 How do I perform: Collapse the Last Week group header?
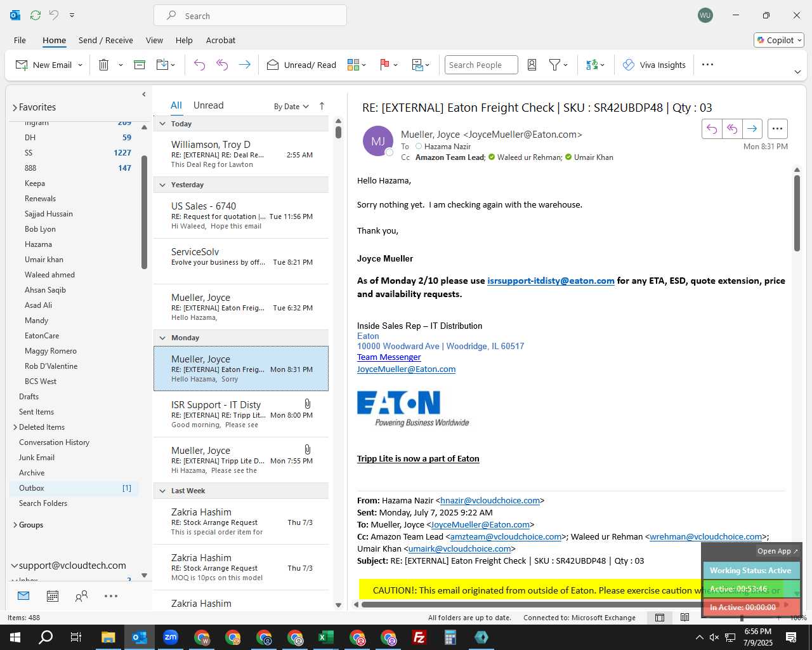click(x=162, y=491)
